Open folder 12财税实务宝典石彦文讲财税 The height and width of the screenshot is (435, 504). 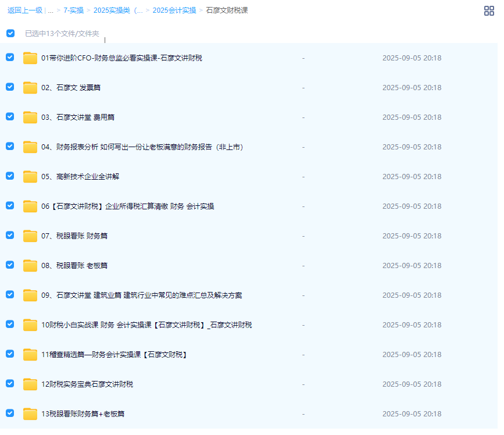click(87, 384)
